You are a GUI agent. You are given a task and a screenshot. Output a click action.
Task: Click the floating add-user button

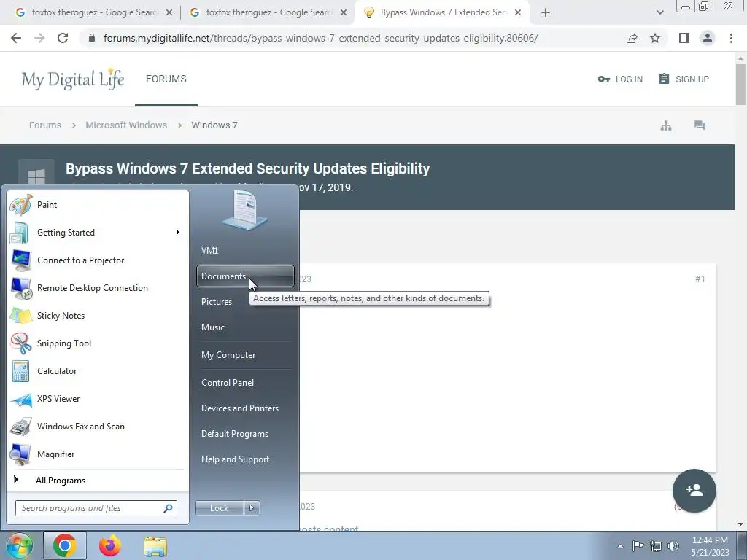coord(694,491)
